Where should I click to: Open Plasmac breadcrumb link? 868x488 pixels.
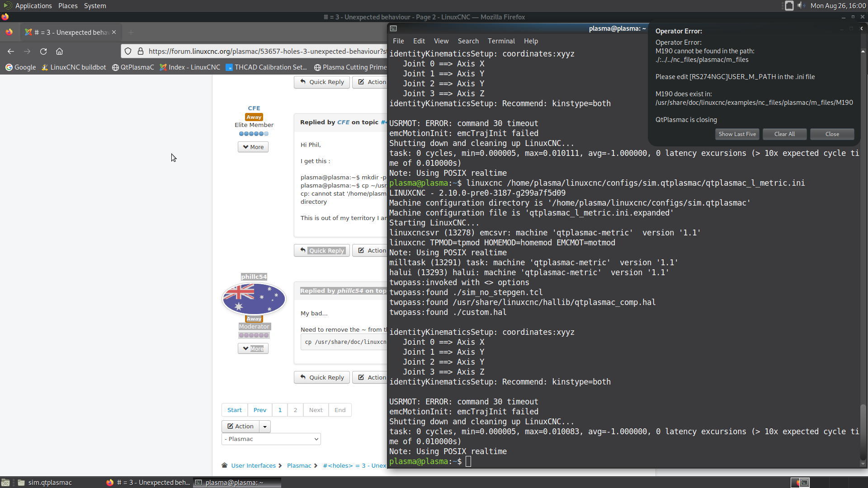[x=299, y=466]
